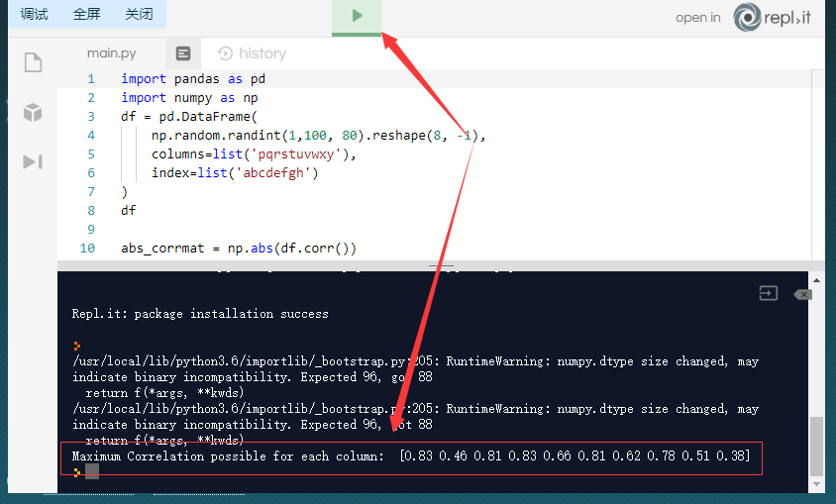Run the code with the green play button

(x=357, y=16)
